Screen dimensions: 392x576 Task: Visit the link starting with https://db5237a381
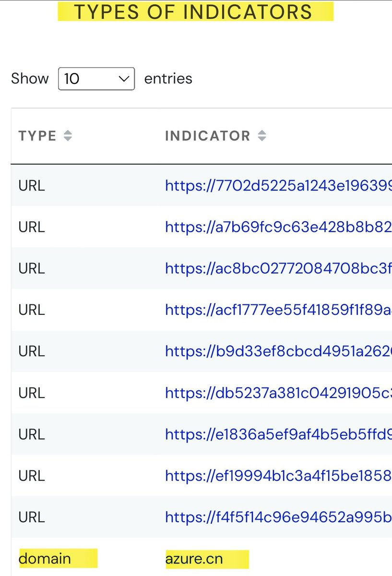[278, 393]
